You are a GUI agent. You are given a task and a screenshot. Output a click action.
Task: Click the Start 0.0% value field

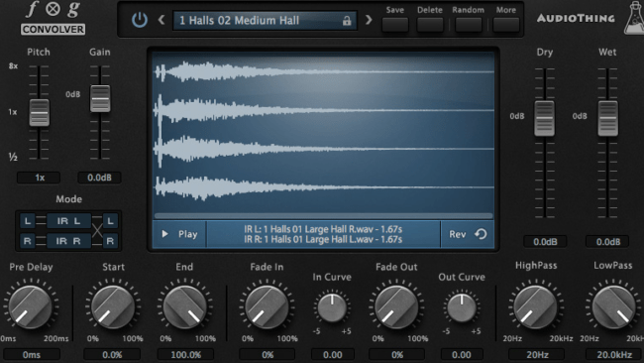112,354
